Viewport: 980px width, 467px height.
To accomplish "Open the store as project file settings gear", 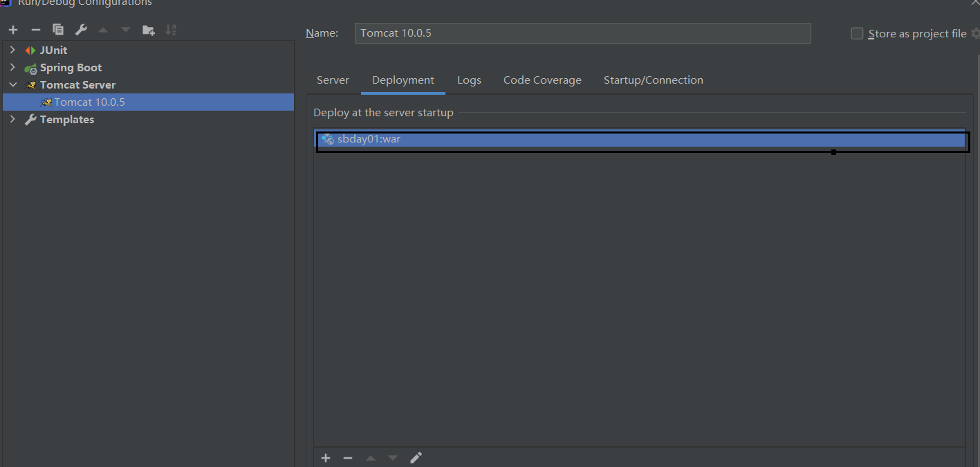I will pyautogui.click(x=975, y=33).
